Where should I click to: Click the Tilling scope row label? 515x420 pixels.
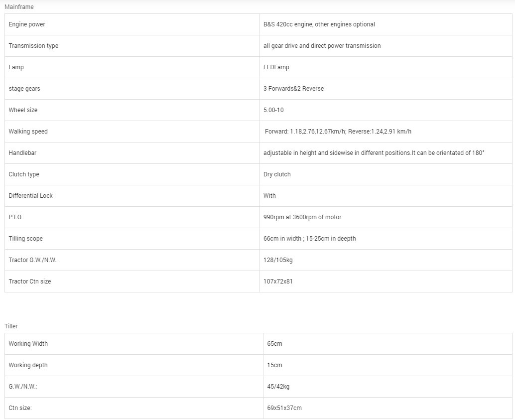25,239
